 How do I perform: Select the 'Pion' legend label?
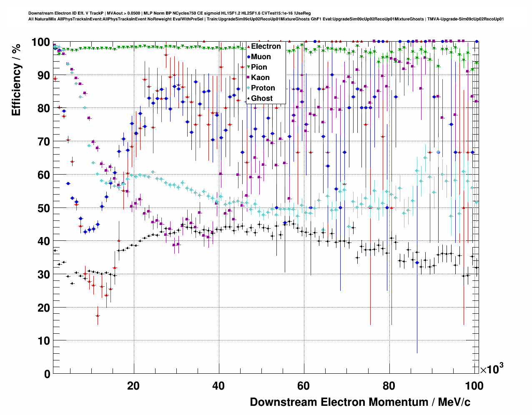click(259, 67)
